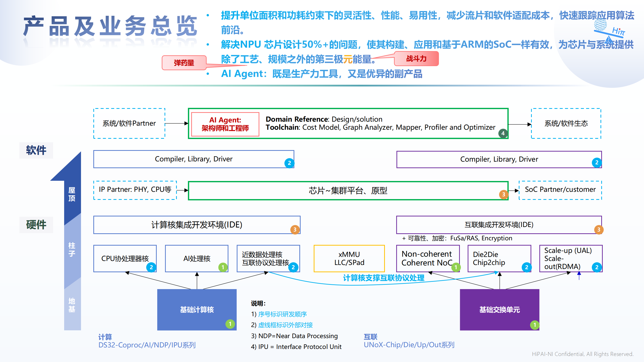Click the 系统/软件Partner dashed box
Viewport: 644px width, 362px height.
click(129, 123)
